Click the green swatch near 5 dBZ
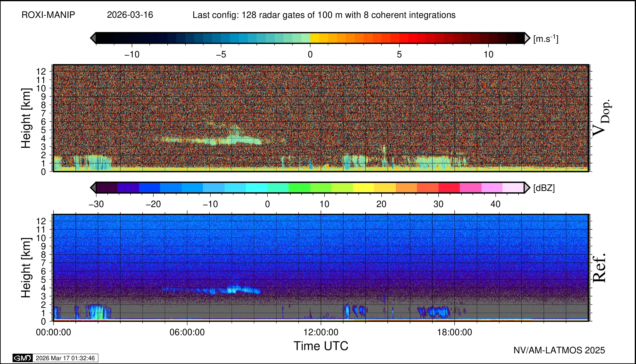 [299, 188]
